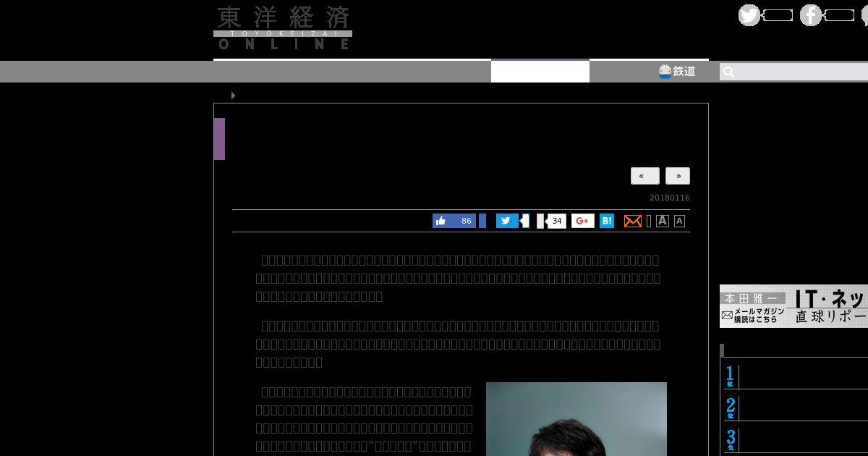868x456 pixels.
Task: Click the purple breadcrumb arrow marker
Action: click(x=233, y=96)
